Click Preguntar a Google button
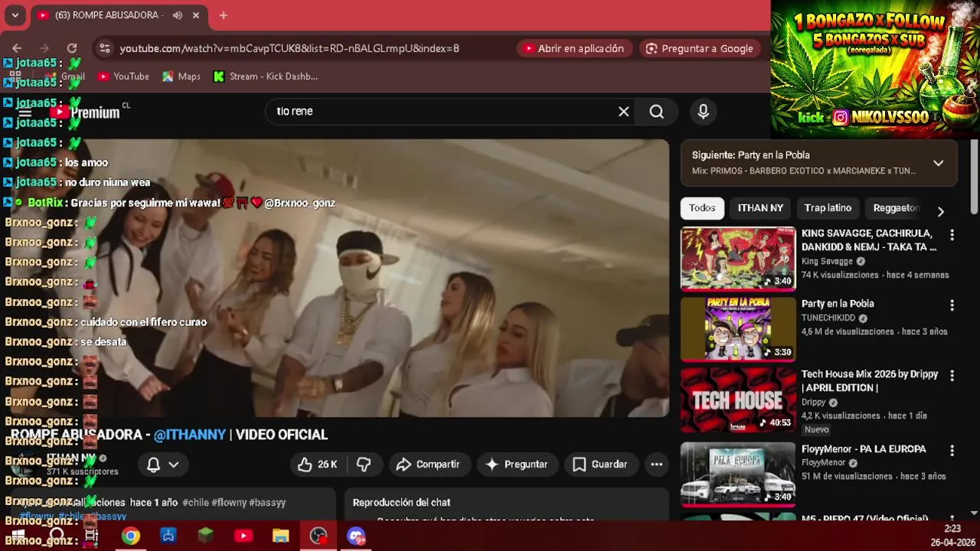 pos(699,48)
